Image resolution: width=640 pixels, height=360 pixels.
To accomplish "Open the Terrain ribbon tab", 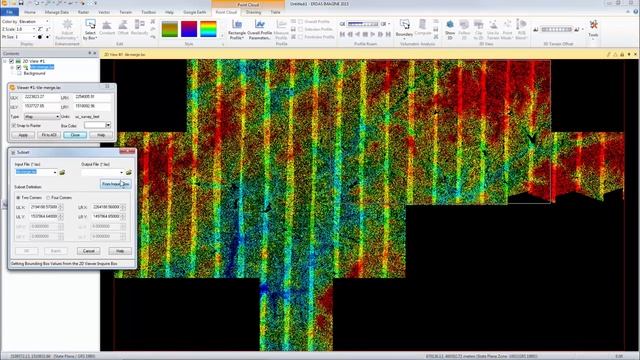I will [125, 12].
